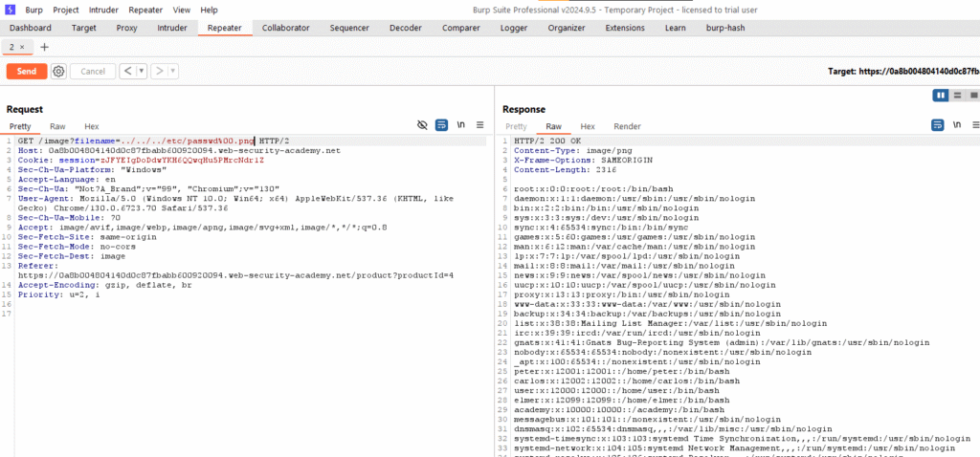The height and width of the screenshot is (457, 980).
Task: Select Request Raw view tab
Action: [57, 126]
